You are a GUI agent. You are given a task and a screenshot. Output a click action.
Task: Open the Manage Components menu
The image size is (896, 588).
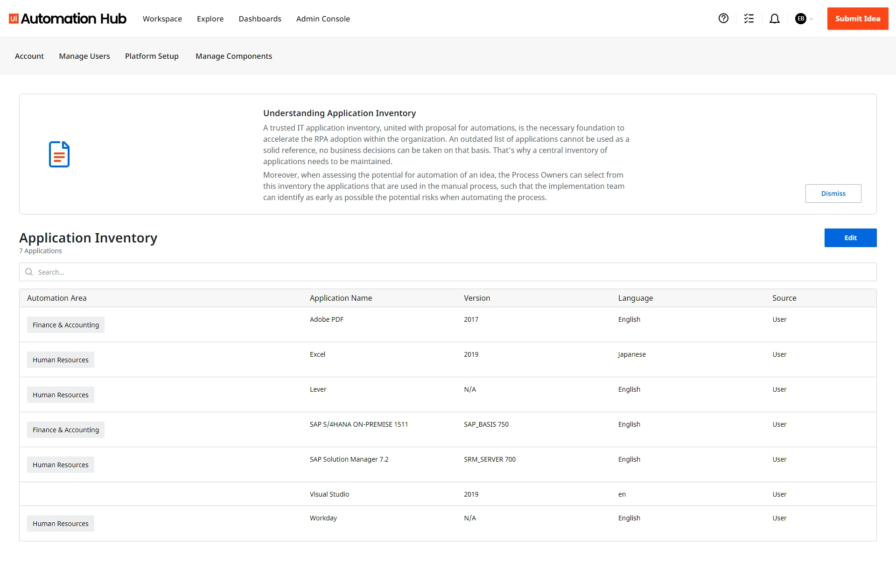tap(234, 56)
